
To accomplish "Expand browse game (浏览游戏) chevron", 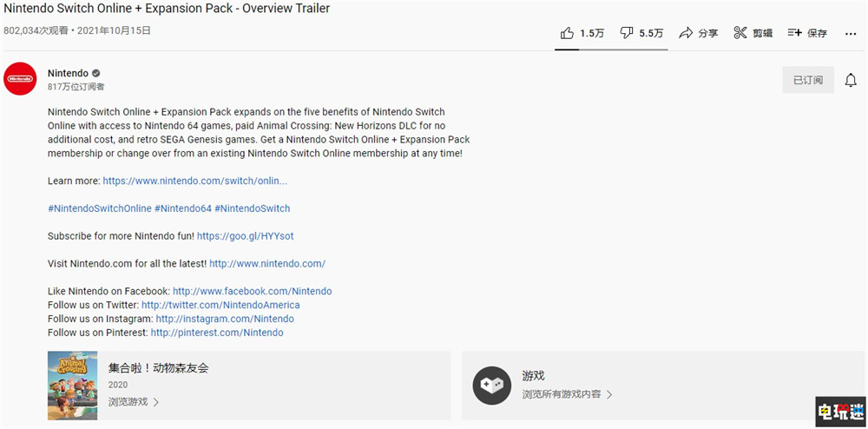I will tap(156, 402).
